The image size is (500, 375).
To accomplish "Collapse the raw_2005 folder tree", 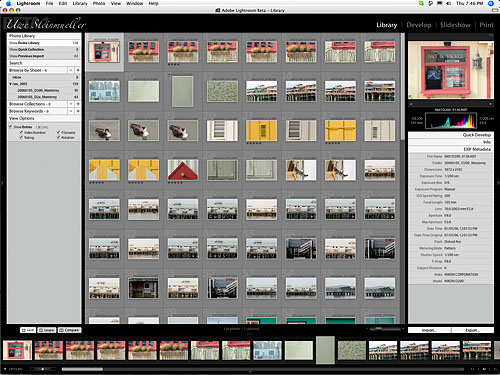I will pos(11,84).
